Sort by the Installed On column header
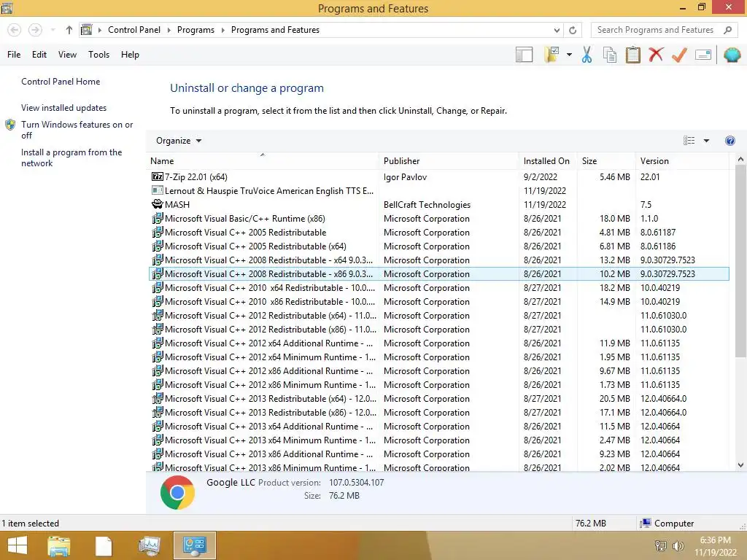The width and height of the screenshot is (747, 560). pos(548,161)
